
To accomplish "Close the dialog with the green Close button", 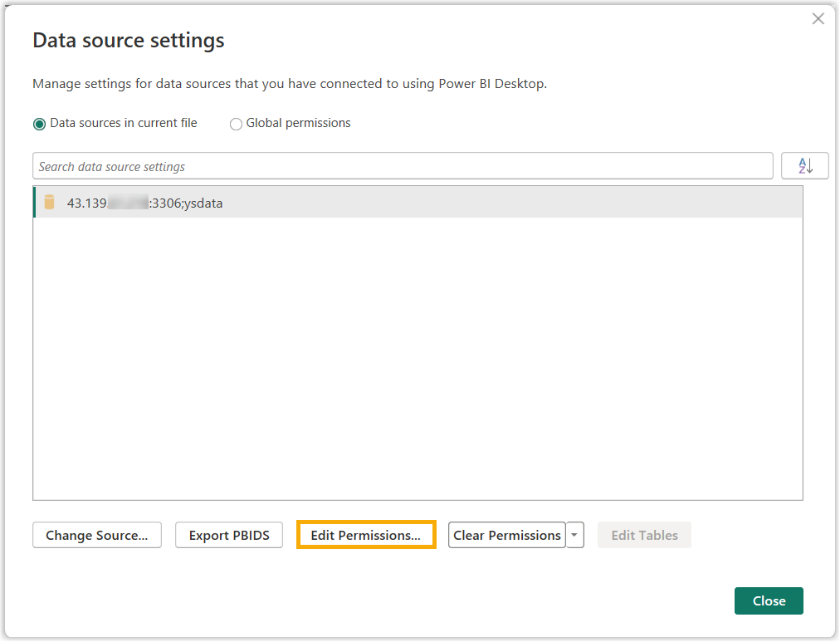I will pyautogui.click(x=769, y=600).
